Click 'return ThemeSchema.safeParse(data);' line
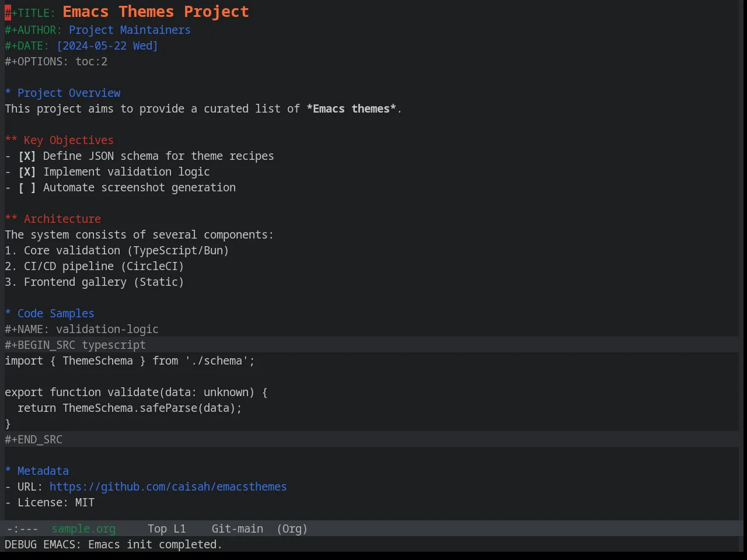The width and height of the screenshot is (747, 560). coord(130,408)
